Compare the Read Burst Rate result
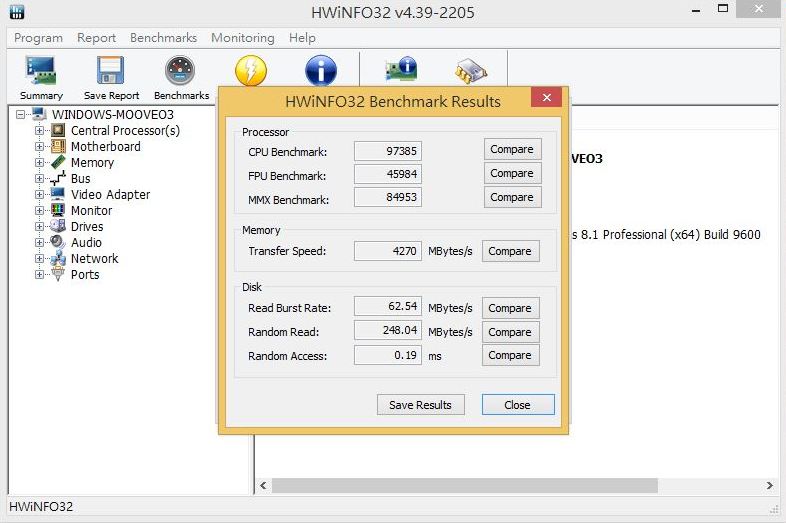 click(x=510, y=308)
